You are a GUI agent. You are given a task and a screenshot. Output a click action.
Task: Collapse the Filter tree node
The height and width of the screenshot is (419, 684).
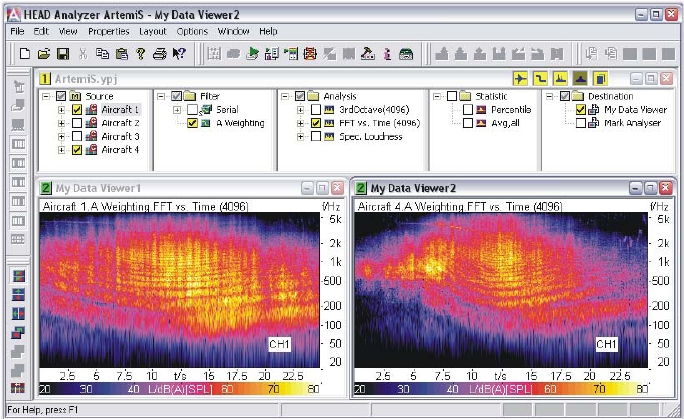coord(161,96)
